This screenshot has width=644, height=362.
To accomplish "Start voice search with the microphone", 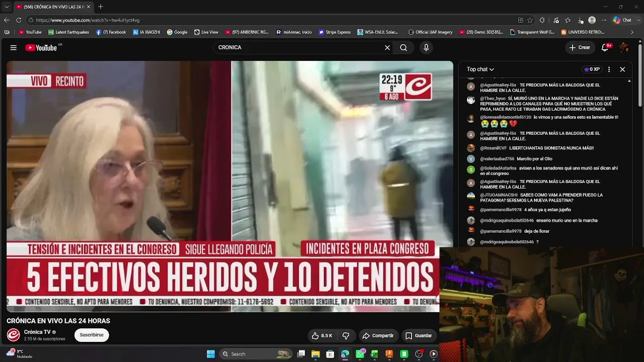I will coord(426,48).
